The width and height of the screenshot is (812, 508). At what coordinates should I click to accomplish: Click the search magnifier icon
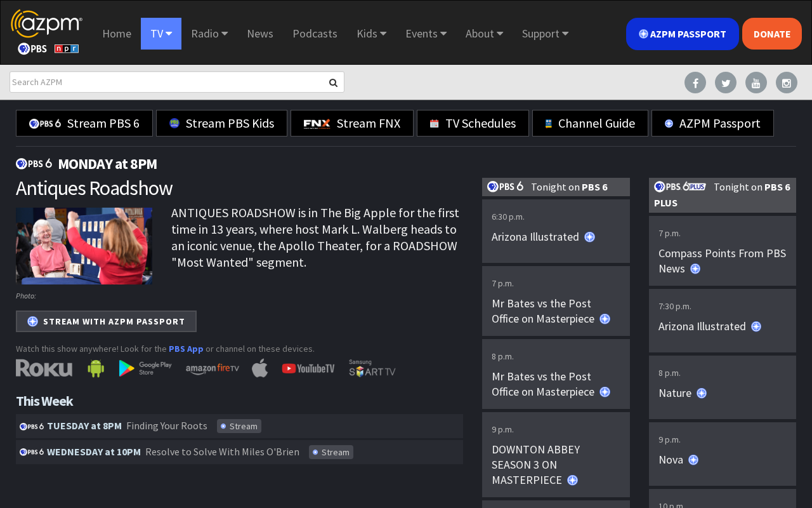tap(333, 83)
